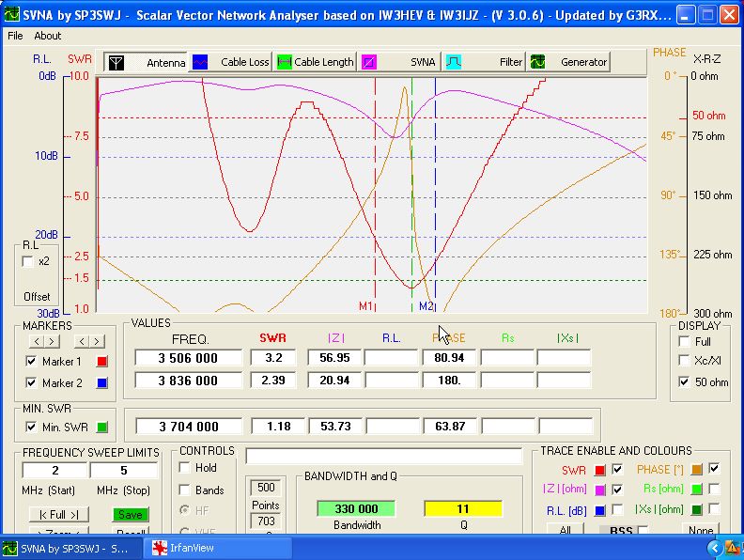
Task: Enable the Hold checkbox in Controls
Action: click(x=185, y=468)
